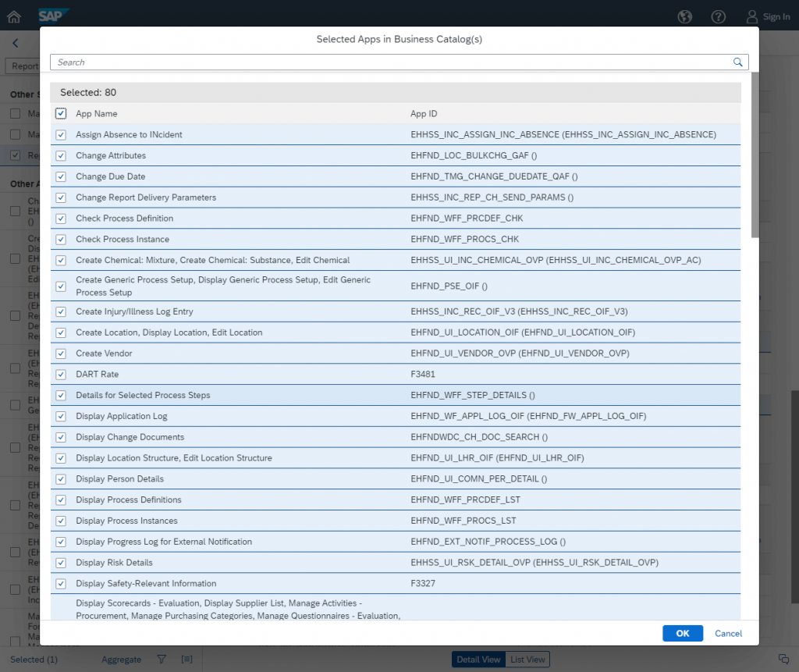Toggle the Create Vendor checkbox
The width and height of the screenshot is (799, 672).
point(61,354)
